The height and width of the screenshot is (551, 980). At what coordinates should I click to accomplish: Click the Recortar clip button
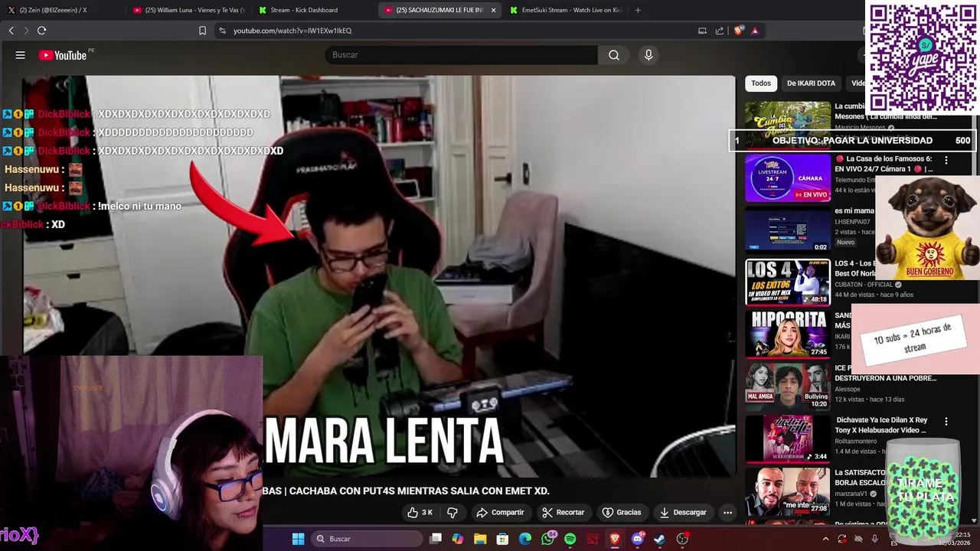(563, 512)
